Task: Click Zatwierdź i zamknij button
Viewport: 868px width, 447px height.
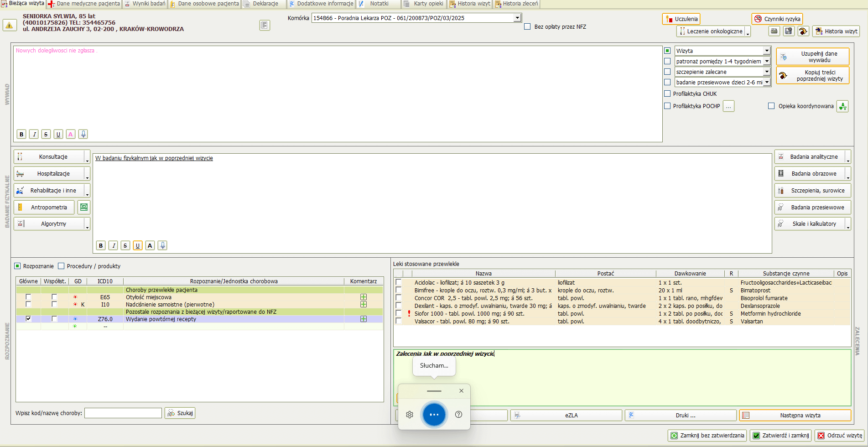Action: click(x=781, y=436)
